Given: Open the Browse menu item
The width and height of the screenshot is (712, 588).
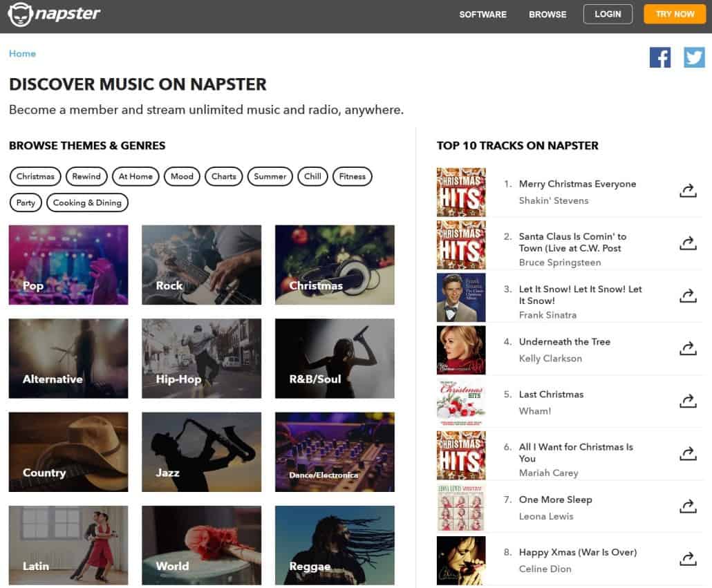Looking at the screenshot, I should (547, 15).
